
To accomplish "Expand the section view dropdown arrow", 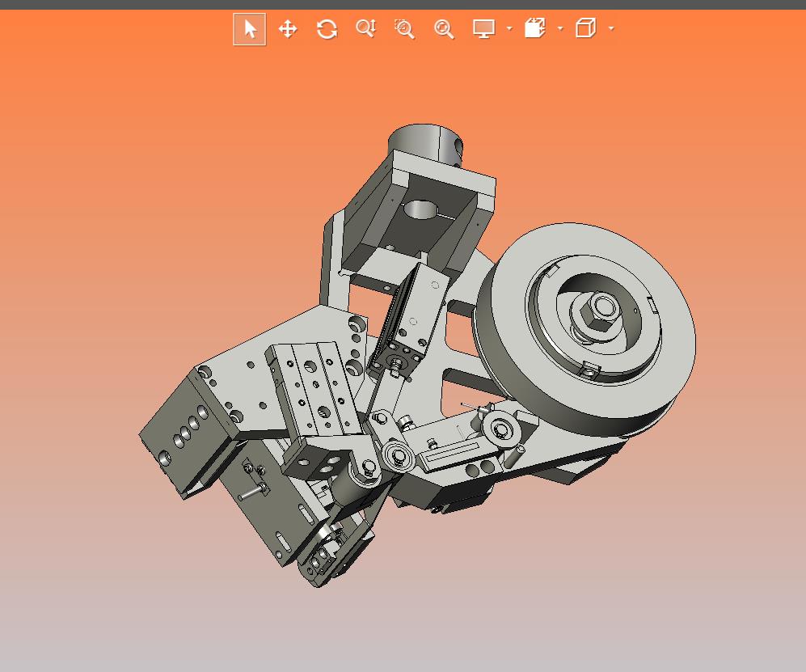I will (x=560, y=28).
